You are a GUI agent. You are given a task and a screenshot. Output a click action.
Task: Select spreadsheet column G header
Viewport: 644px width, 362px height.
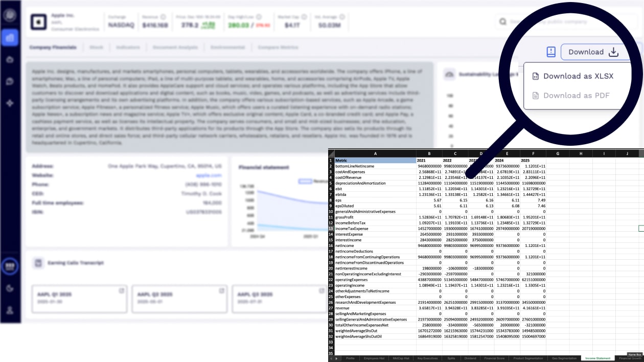[558, 153]
